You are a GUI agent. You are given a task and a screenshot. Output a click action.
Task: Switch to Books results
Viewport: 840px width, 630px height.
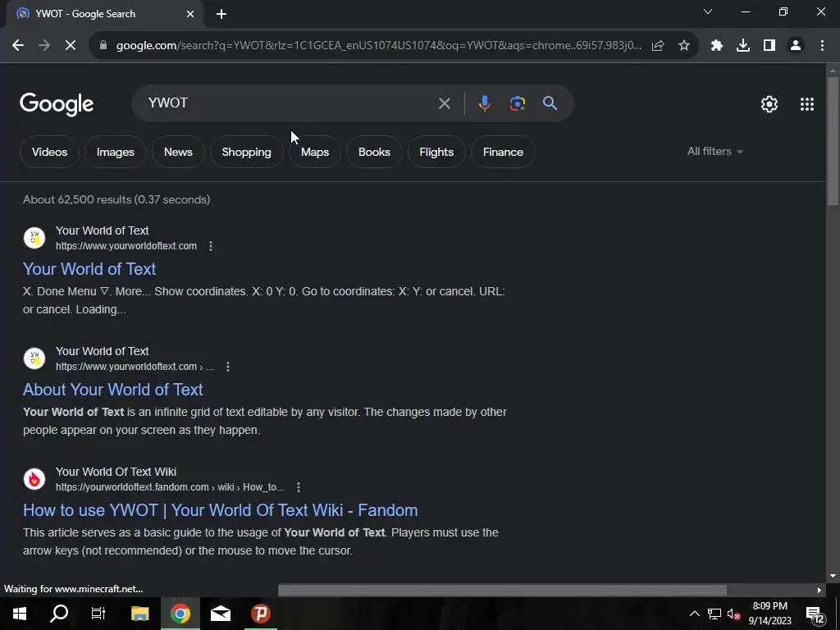coord(374,152)
